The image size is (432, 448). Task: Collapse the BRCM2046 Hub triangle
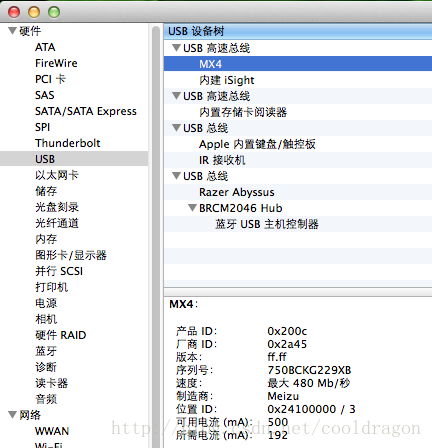(192, 208)
